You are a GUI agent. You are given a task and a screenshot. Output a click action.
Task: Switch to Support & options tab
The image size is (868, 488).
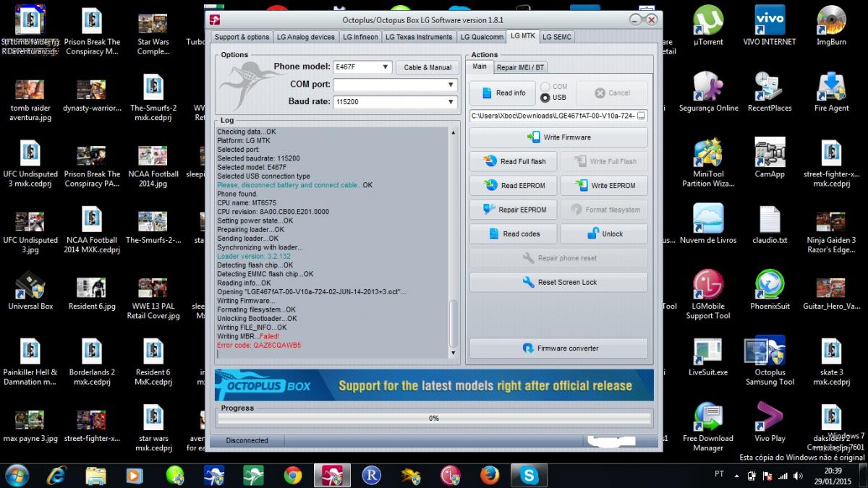click(x=242, y=37)
